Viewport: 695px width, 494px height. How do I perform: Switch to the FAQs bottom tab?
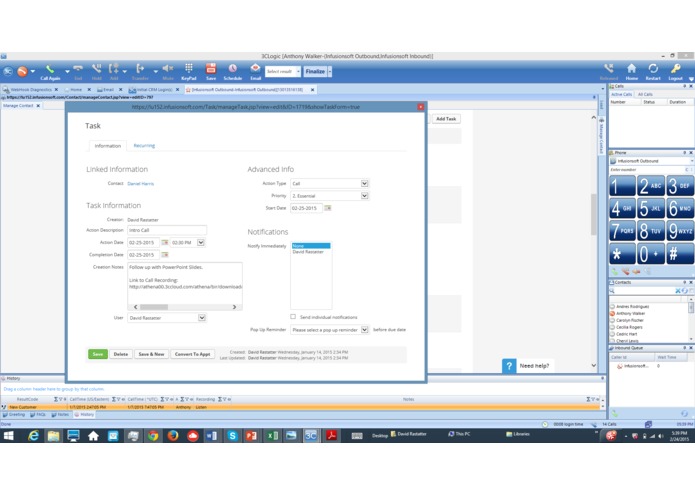point(38,415)
